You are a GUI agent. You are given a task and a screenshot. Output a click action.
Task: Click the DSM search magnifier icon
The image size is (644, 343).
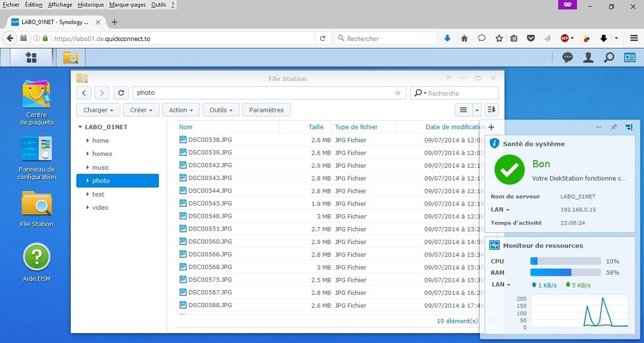pos(609,57)
